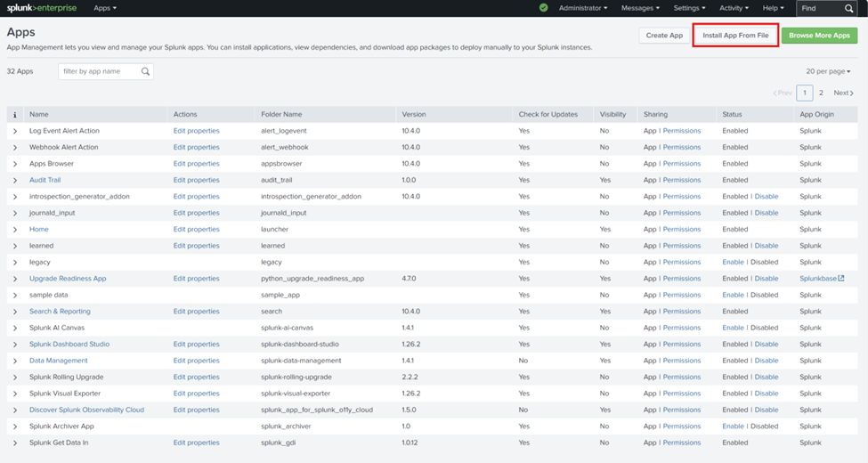This screenshot has height=463, width=868.
Task: Go to Next page of apps
Action: tap(843, 93)
